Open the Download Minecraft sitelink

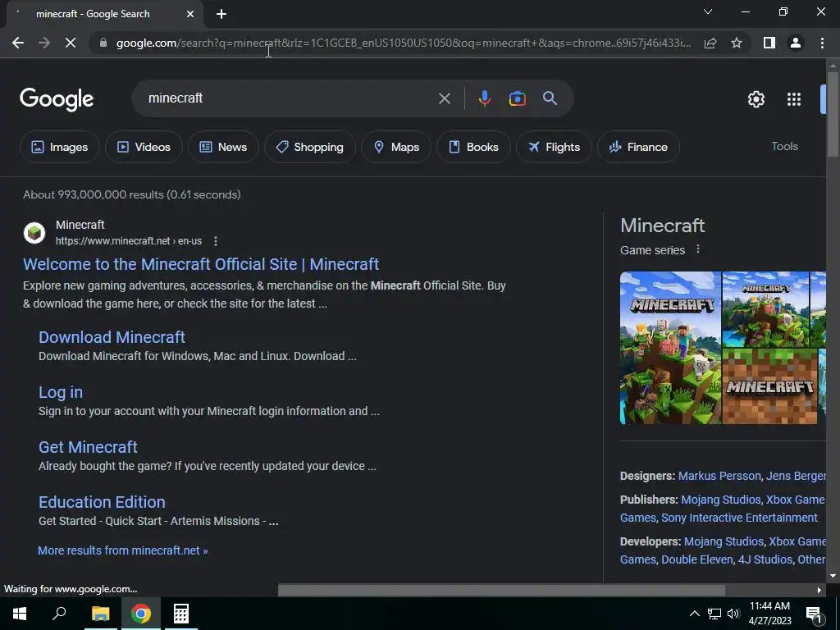[112, 337]
